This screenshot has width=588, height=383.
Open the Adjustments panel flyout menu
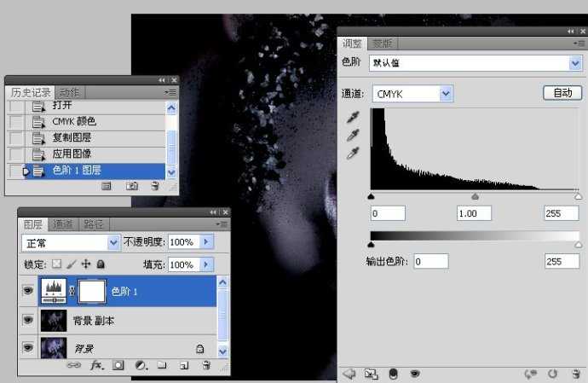pos(579,44)
